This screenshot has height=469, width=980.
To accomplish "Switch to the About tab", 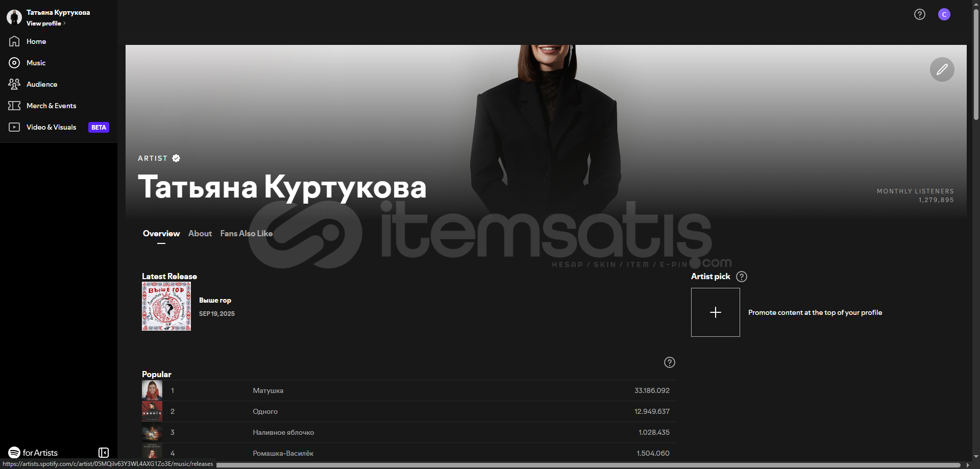I will (x=200, y=234).
